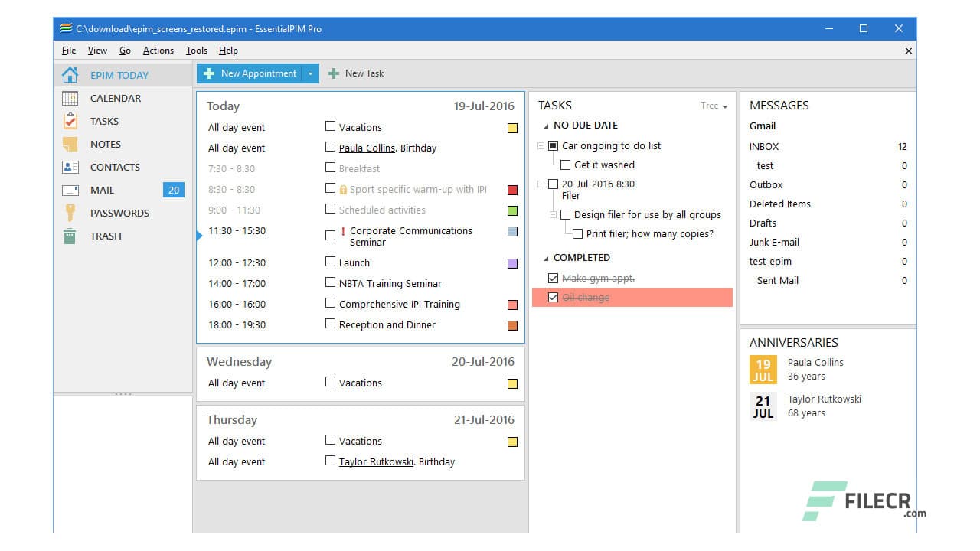Select the Gmail INBOX folder
980x551 pixels.
click(763, 146)
